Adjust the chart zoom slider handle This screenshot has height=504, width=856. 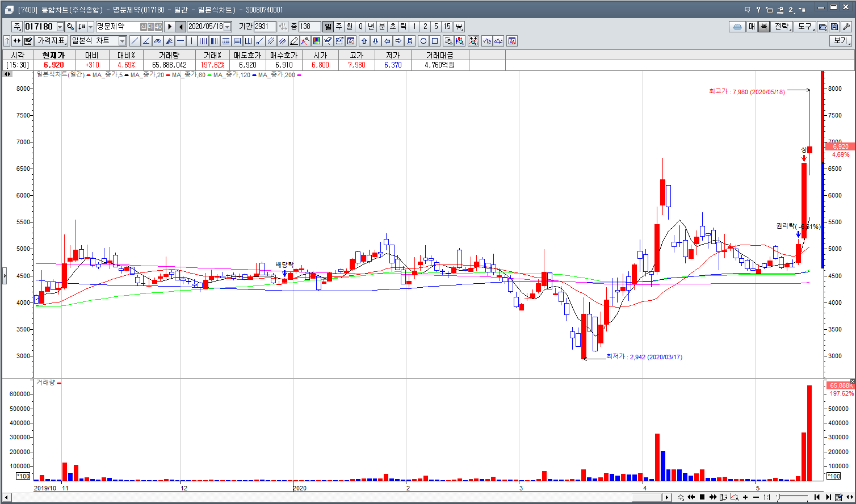click(778, 497)
